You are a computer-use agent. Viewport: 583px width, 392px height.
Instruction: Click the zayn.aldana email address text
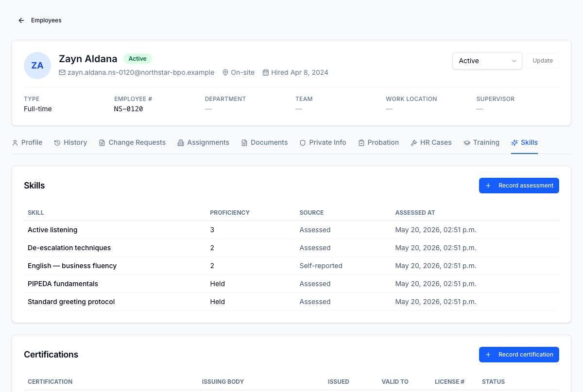141,72
